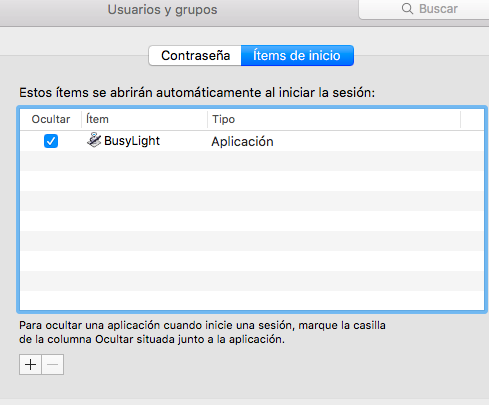Click the magnifying glass search icon

click(x=407, y=9)
